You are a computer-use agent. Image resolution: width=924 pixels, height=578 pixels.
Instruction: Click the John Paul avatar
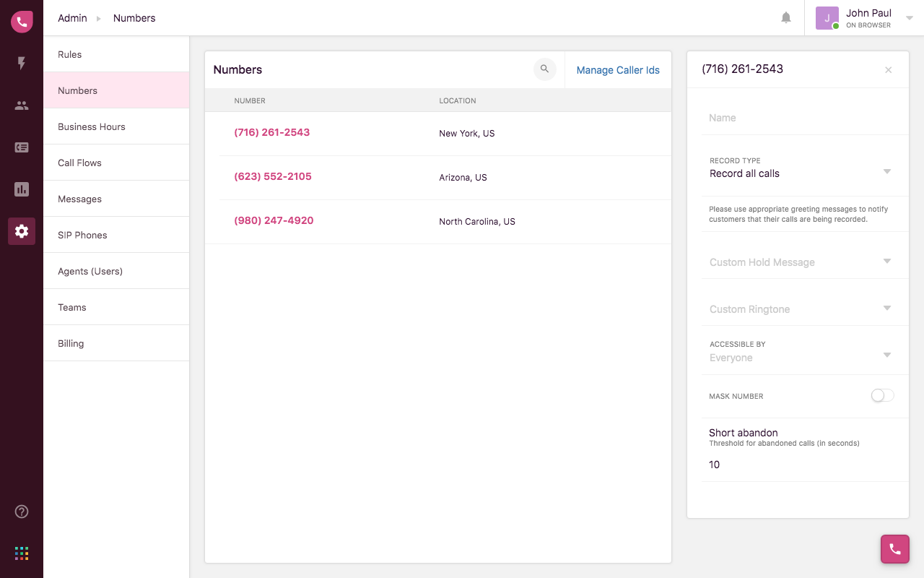[827, 18]
